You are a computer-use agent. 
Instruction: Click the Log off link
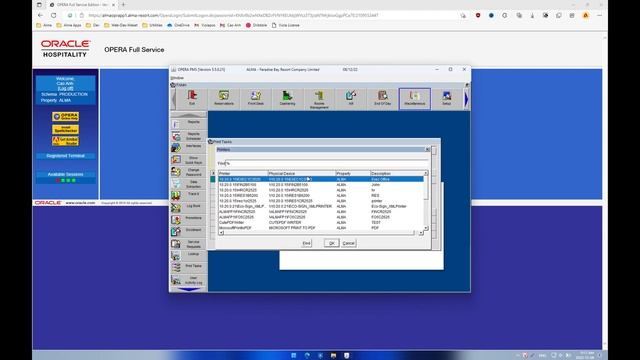tap(65, 89)
